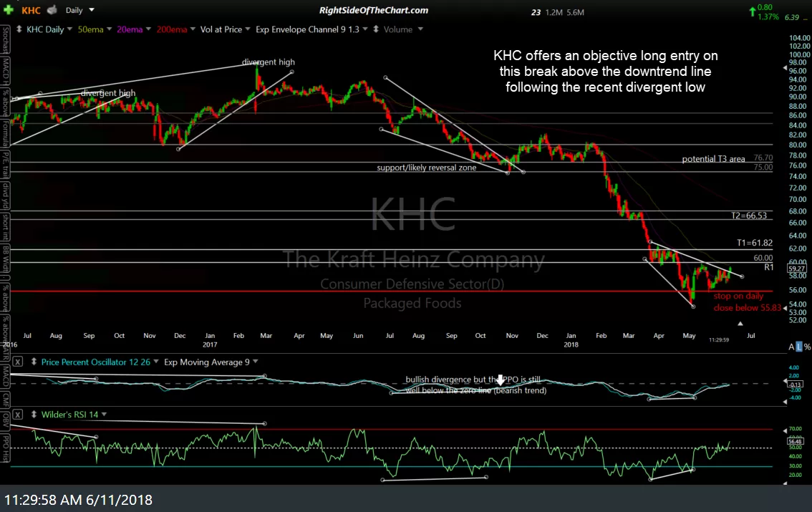Click the sort arrows beside Wilder's RSI 14

point(34,414)
